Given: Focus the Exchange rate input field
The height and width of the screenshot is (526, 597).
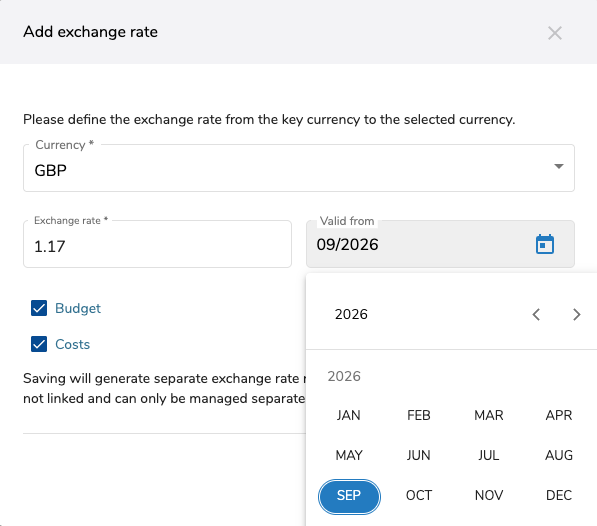Looking at the screenshot, I should click(x=158, y=244).
